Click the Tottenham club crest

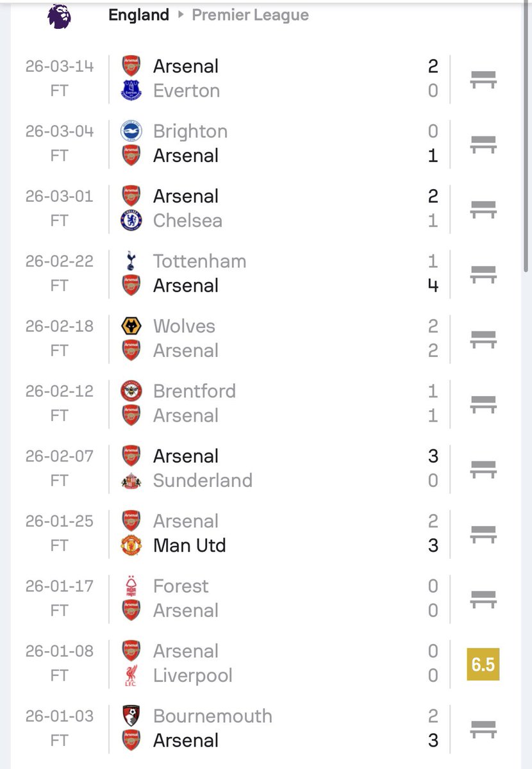point(131,261)
